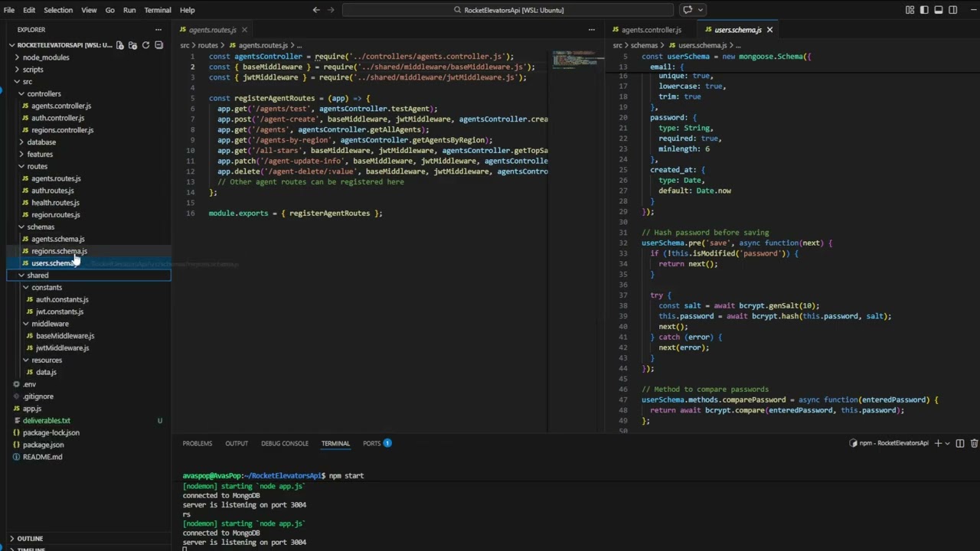Expand the OUTLINE section
Image resolution: width=980 pixels, height=551 pixels.
tap(30, 538)
